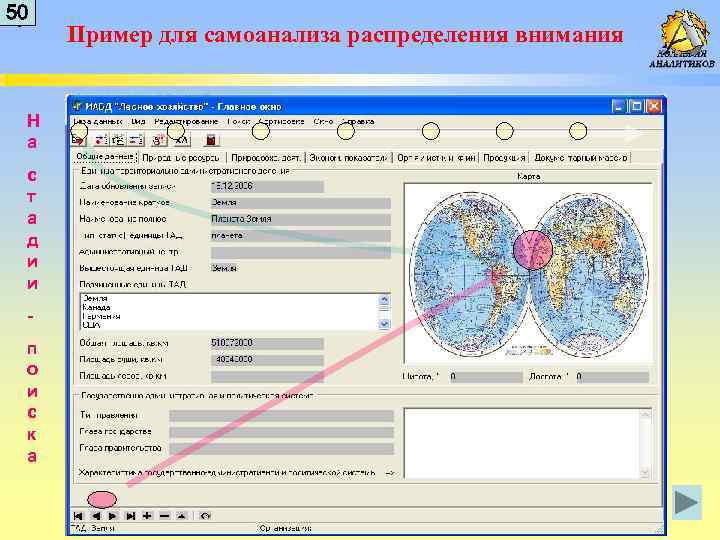
Task: Click the down arrow of the units list scrollbar
Action: coord(384,324)
